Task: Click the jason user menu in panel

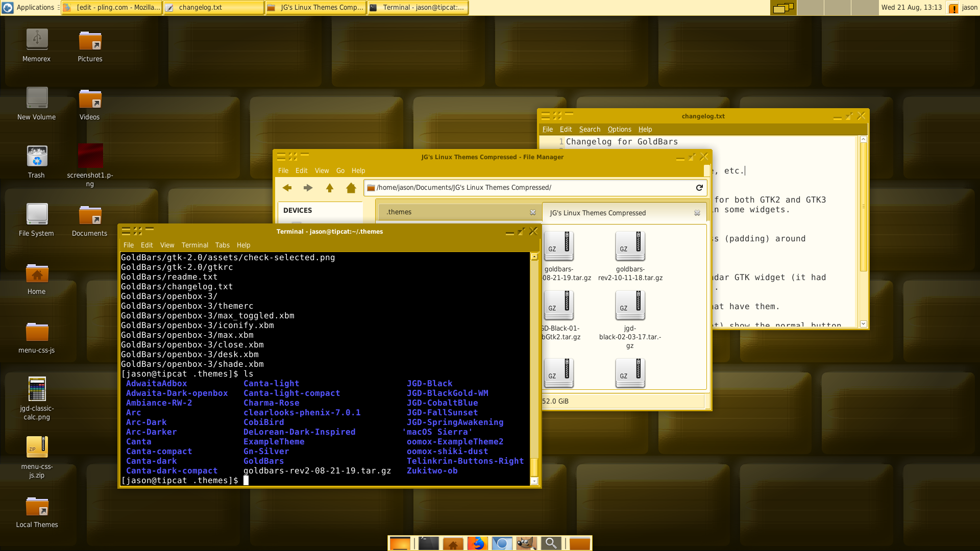Action: 969,7
